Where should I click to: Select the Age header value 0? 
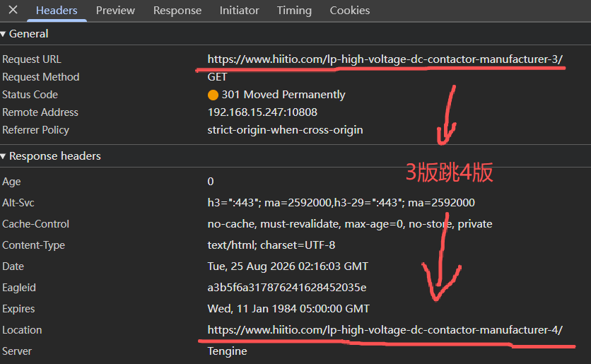211,182
